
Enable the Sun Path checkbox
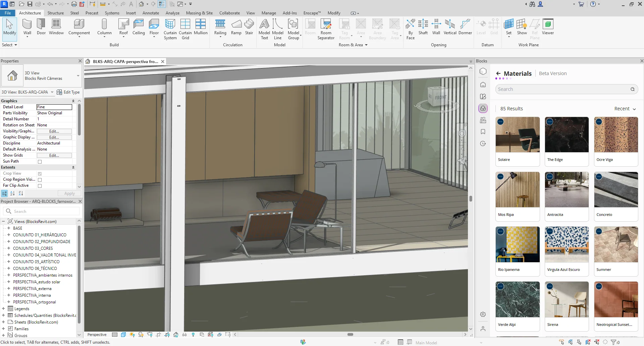pyautogui.click(x=40, y=162)
